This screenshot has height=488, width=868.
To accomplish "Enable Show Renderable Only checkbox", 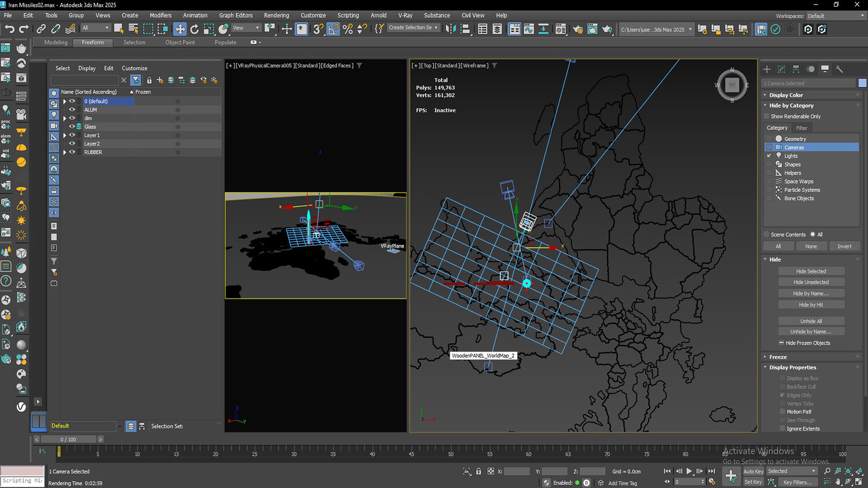I will [x=767, y=116].
